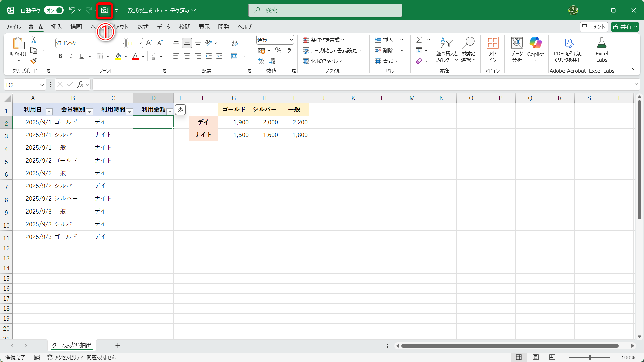The image size is (644, 362).
Task: Click the Name Box showing D2
Action: [x=21, y=85]
